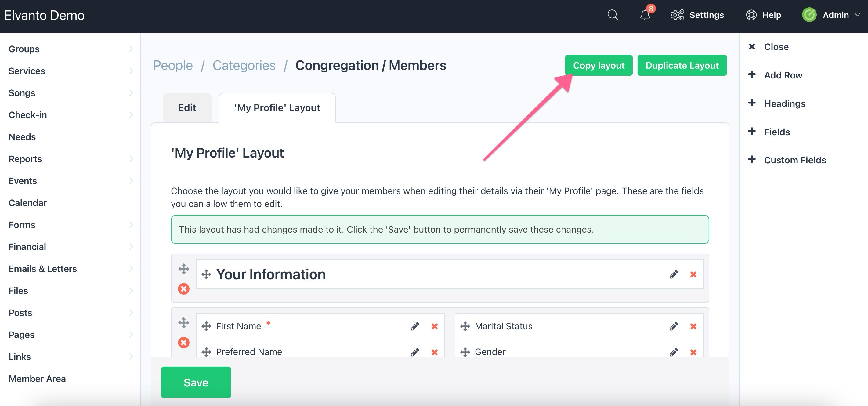Remove the Marital Status field
868x406 pixels.
click(x=693, y=327)
